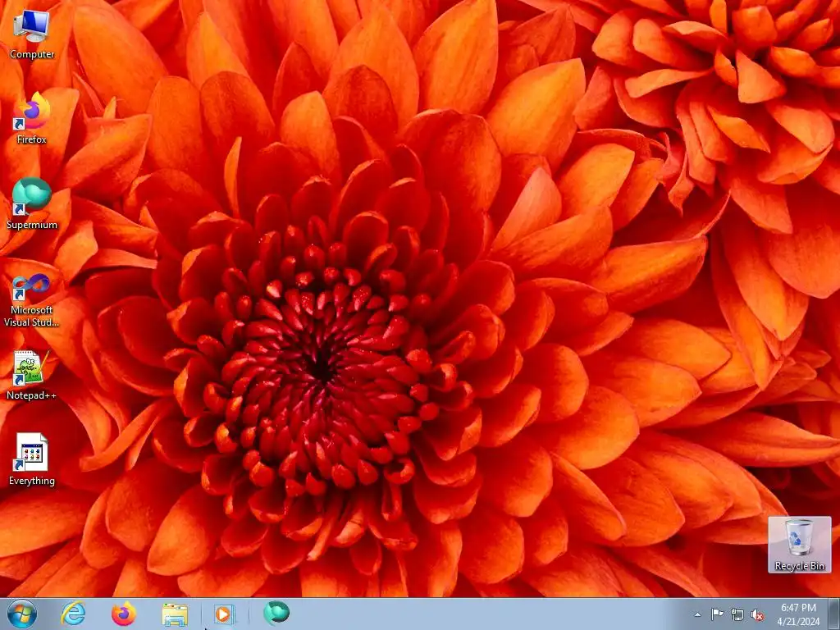Launch Internet Explorer from the taskbar
Screen dimensions: 840x630
(73, 614)
